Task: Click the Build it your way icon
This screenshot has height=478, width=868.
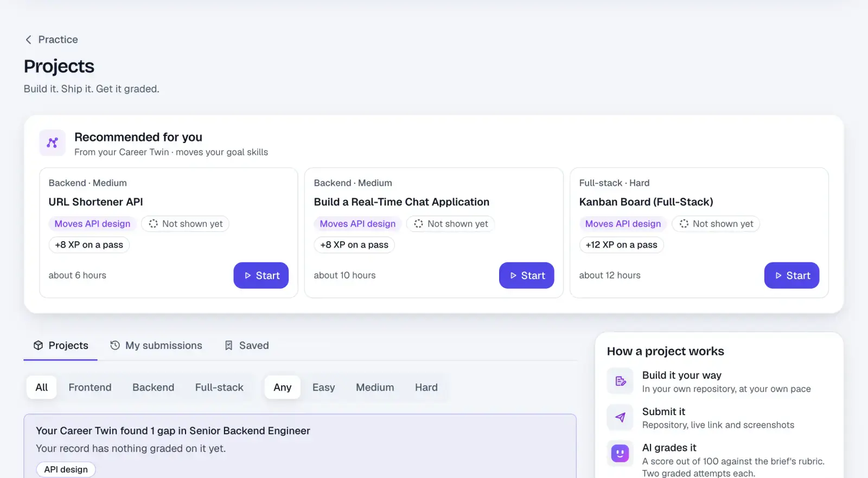Action: 620,382
